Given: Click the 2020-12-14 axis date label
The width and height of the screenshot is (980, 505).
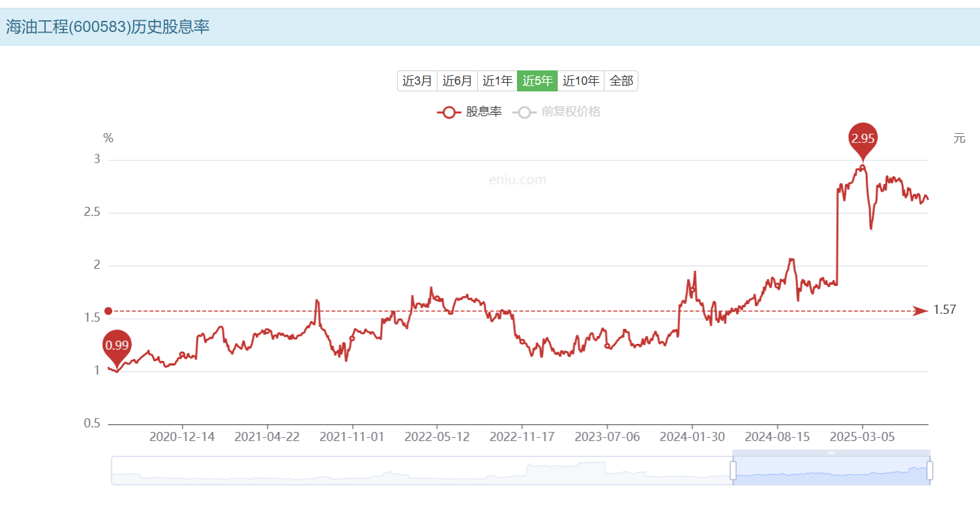Looking at the screenshot, I should pyautogui.click(x=182, y=436).
